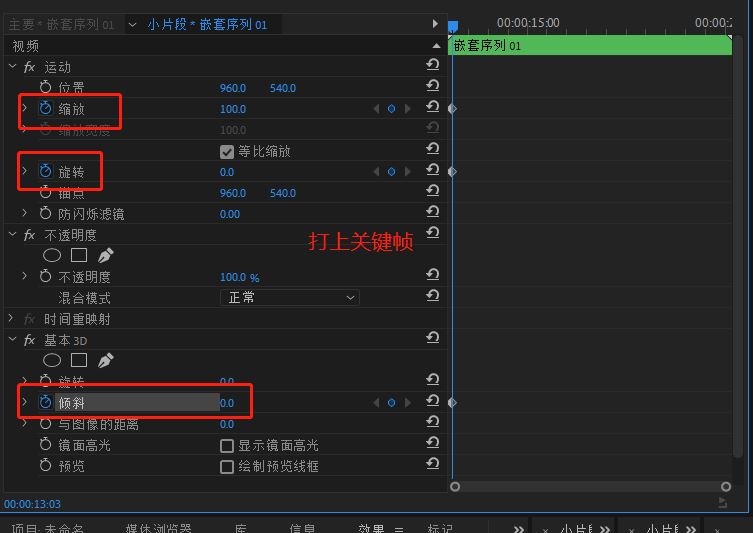
Task: Select the 旋转 keyframe diamond in timeline
Action: (x=452, y=171)
